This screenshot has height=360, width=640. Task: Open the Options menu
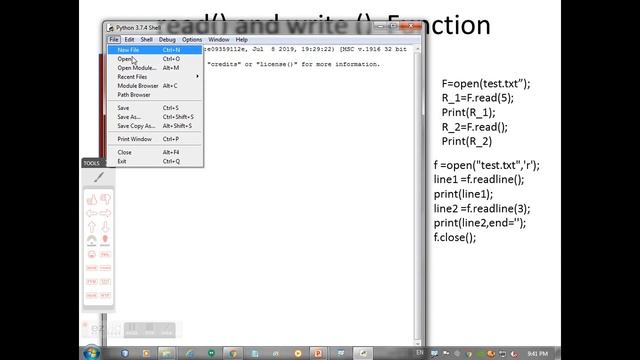[x=192, y=40]
